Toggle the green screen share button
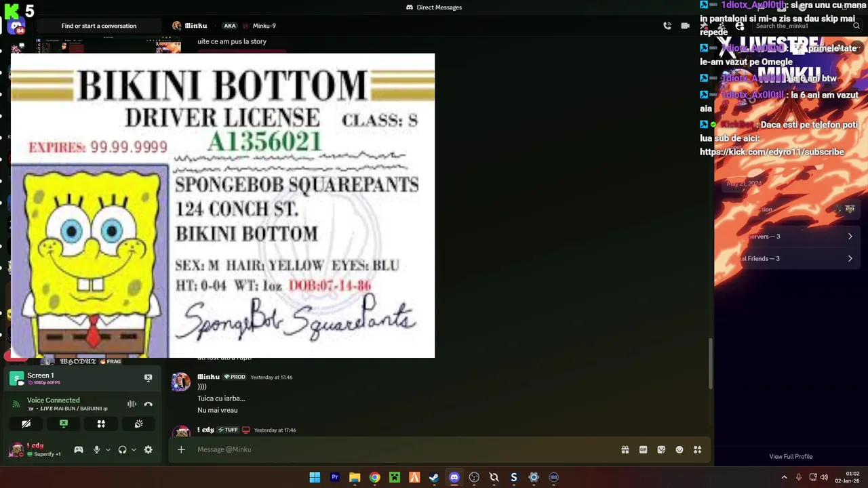 coord(64,424)
